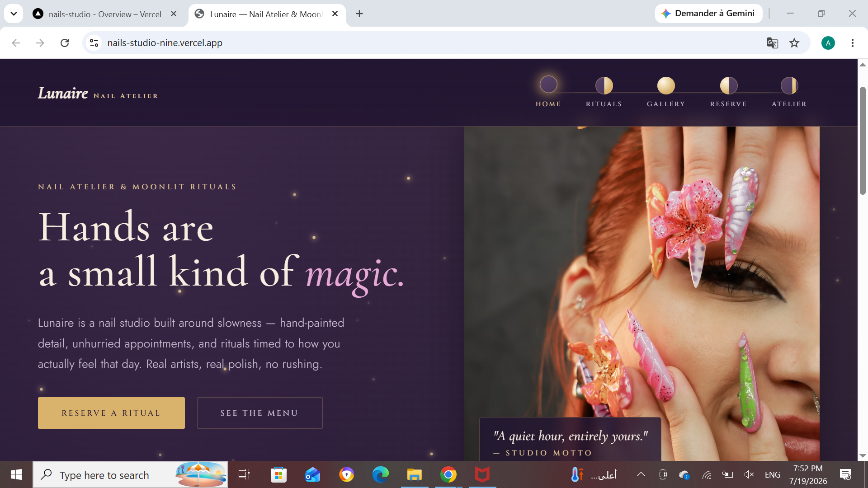Click the Windows taskbar search box
Viewport: 868px width, 488px height.
[130, 474]
